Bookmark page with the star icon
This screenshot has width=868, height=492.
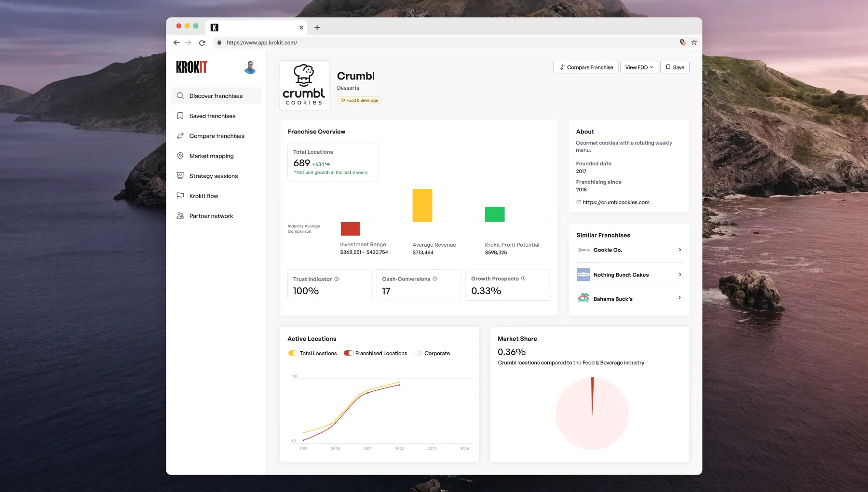tap(694, 42)
